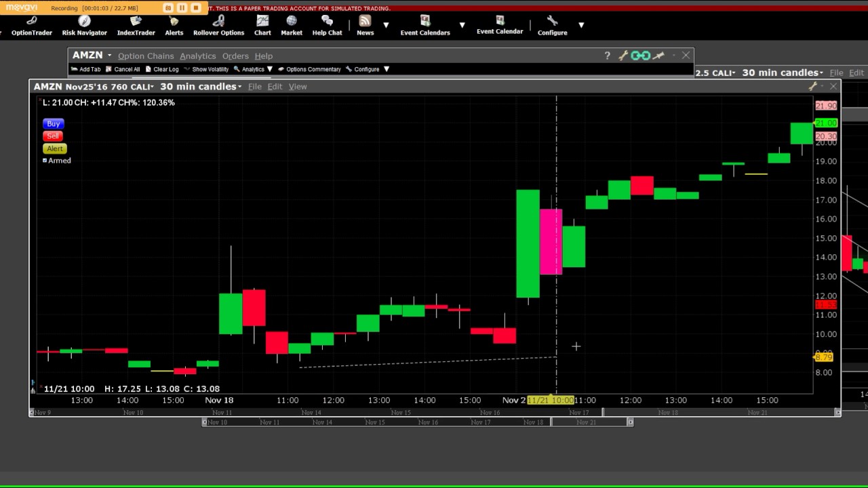The image size is (868, 488).
Task: Take a screenshot with the Movavi camera icon
Action: pyautogui.click(x=167, y=8)
